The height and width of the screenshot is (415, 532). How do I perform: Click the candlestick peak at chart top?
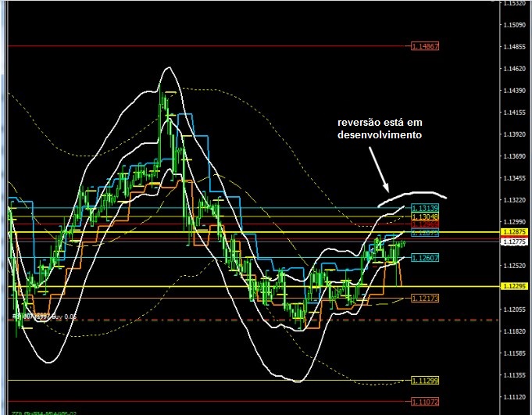(166, 92)
